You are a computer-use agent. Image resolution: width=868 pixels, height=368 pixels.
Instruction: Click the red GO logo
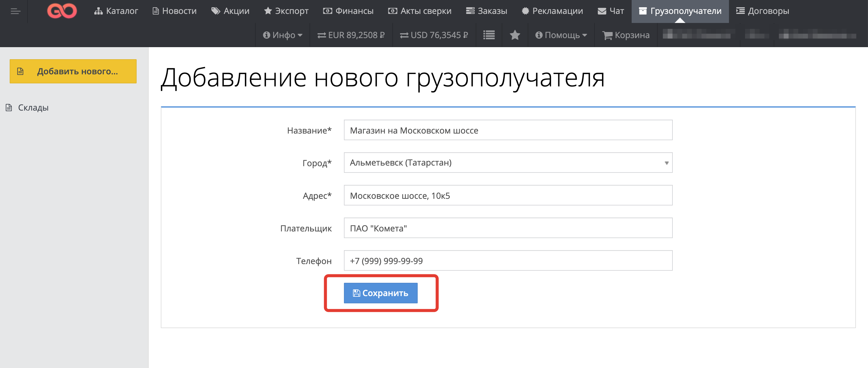coord(62,11)
